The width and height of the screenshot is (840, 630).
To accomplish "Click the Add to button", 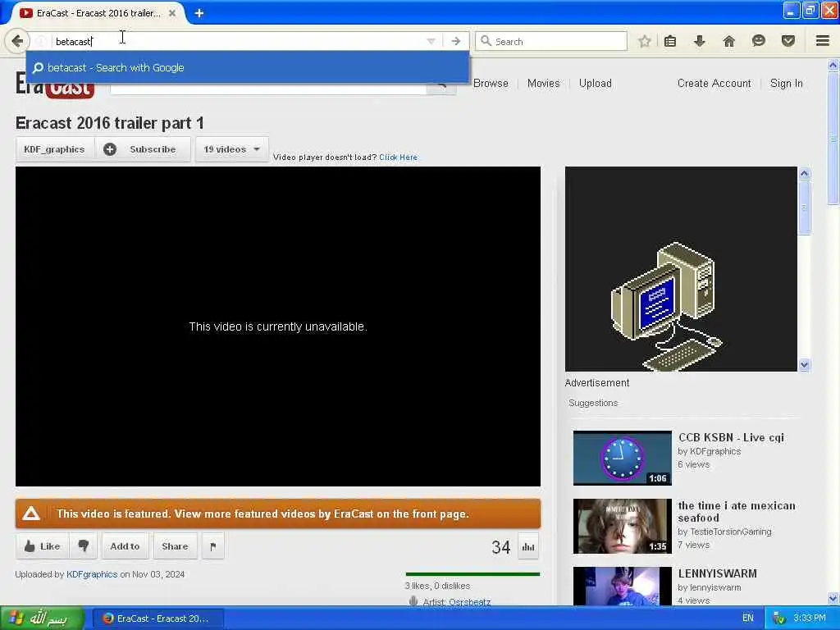I will click(125, 546).
